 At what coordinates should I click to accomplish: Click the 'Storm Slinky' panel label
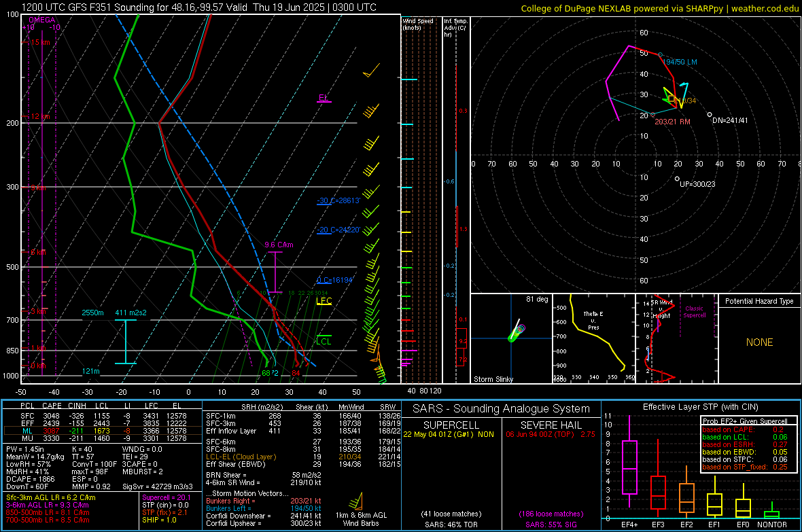(493, 379)
